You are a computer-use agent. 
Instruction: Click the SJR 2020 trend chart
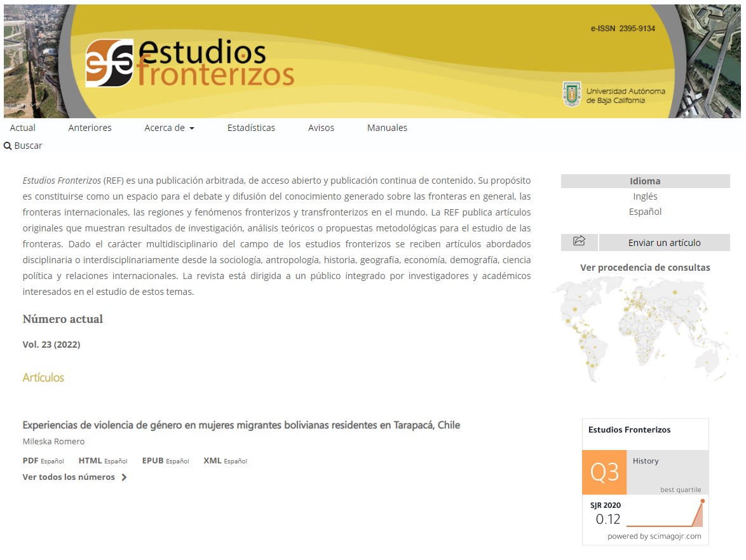coord(665,514)
